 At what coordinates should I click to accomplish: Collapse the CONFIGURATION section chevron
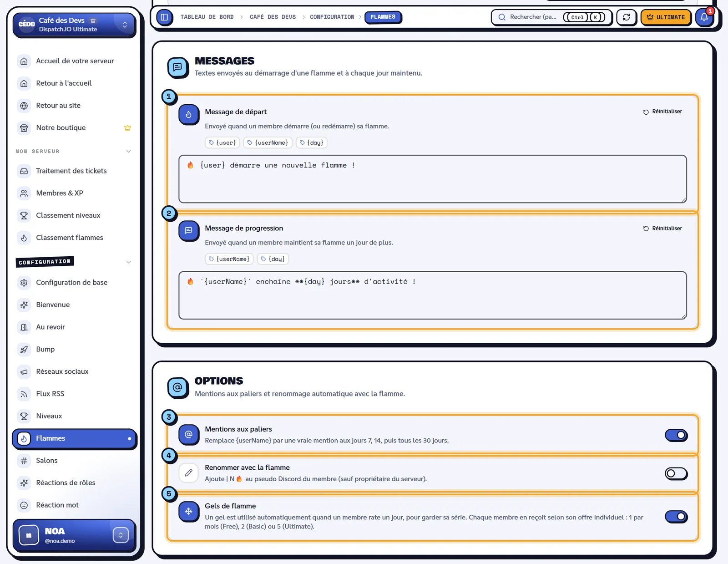click(x=129, y=262)
